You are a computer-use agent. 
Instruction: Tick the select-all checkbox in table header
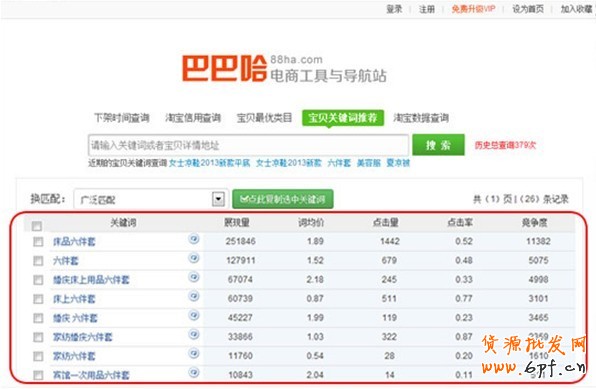click(37, 226)
